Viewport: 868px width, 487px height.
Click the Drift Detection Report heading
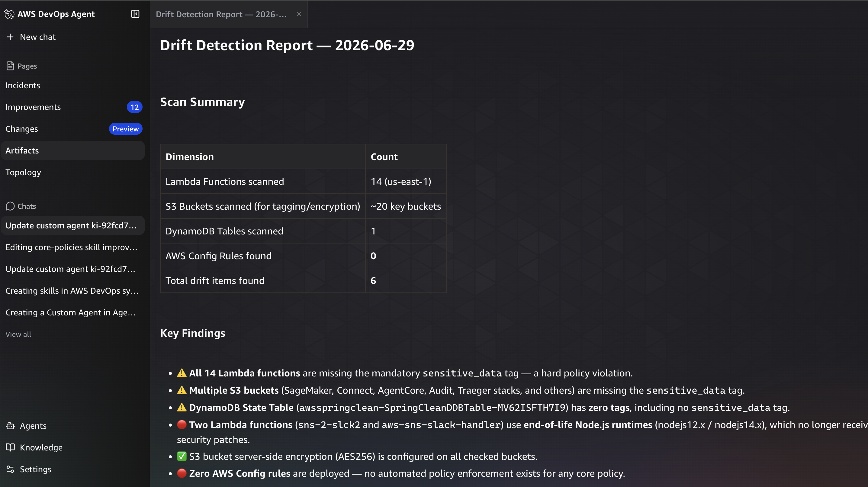287,45
